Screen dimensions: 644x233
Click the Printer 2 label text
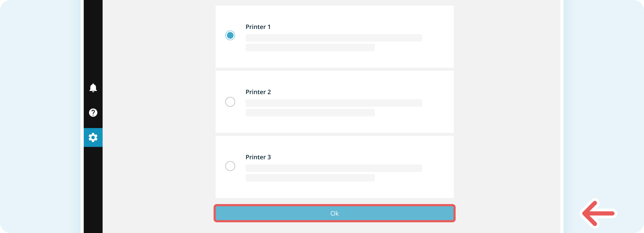pos(258,92)
